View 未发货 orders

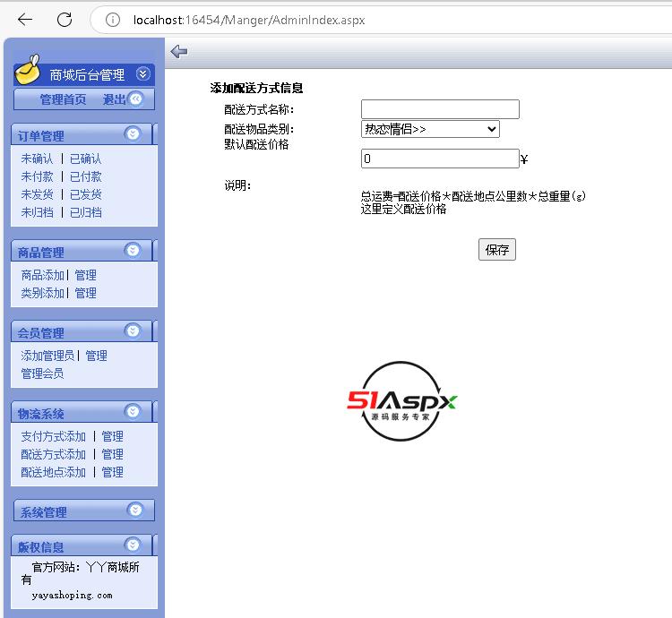click(38, 195)
